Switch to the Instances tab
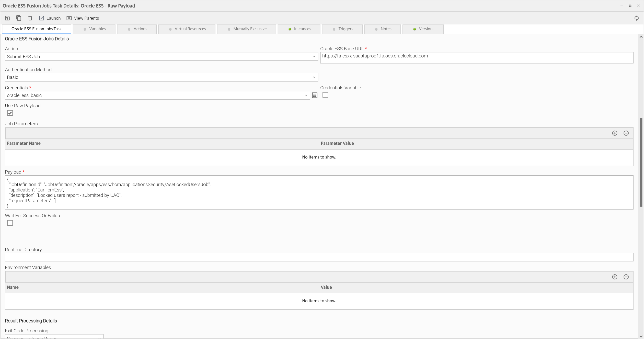Viewport: 644px width, 339px height. point(299,29)
